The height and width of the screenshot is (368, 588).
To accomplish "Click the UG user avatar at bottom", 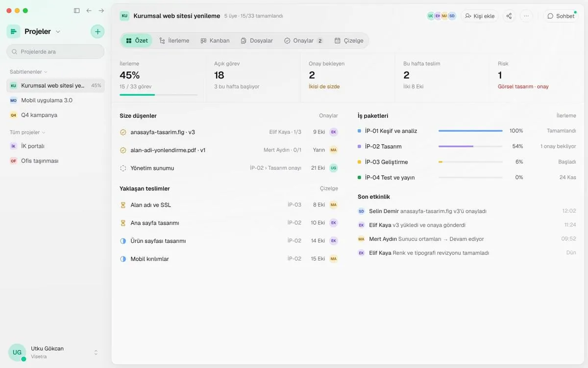I will pyautogui.click(x=17, y=352).
